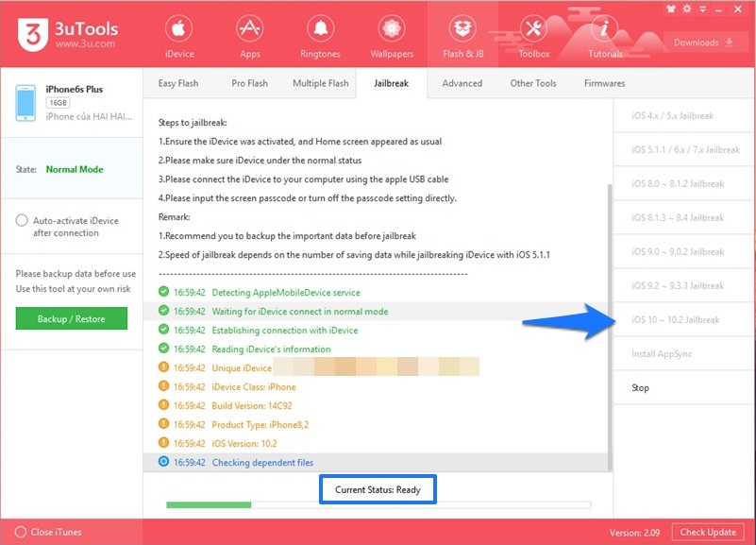Open the Wallpapers flower icon
The image size is (756, 545).
pos(392,28)
